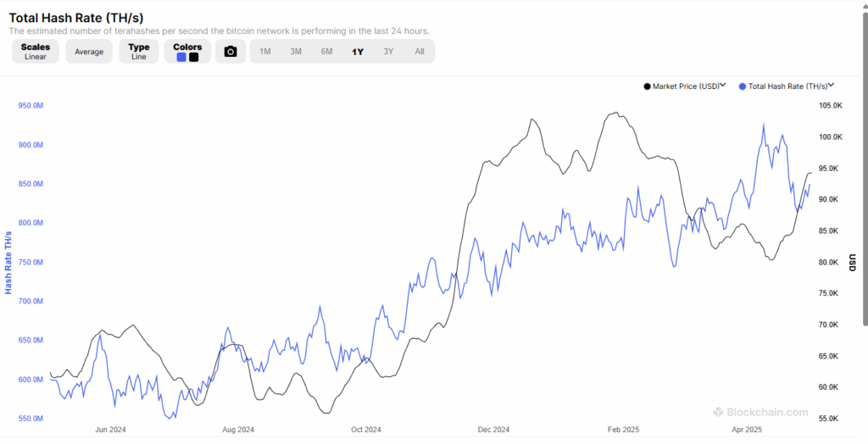This screenshot has width=868, height=444.
Task: Toggle the Average button
Action: click(89, 52)
